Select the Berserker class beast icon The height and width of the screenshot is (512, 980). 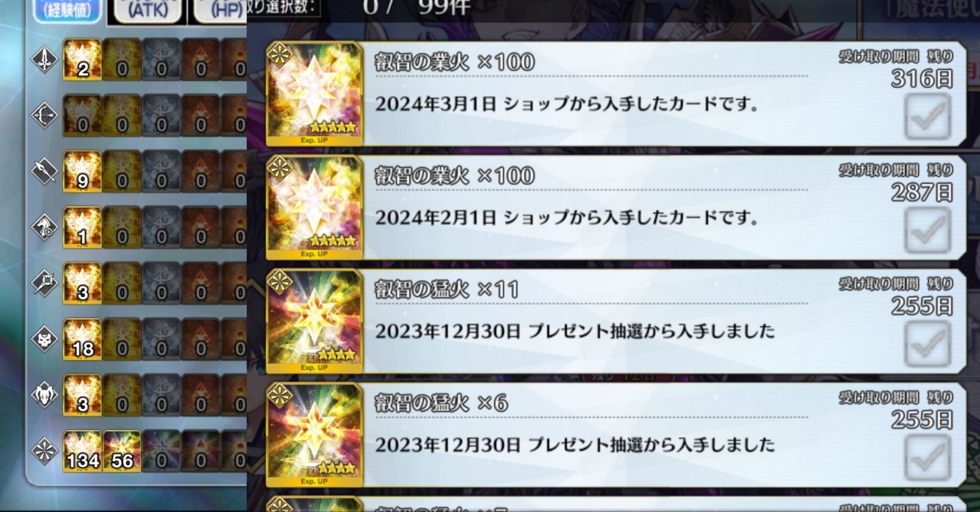(44, 395)
